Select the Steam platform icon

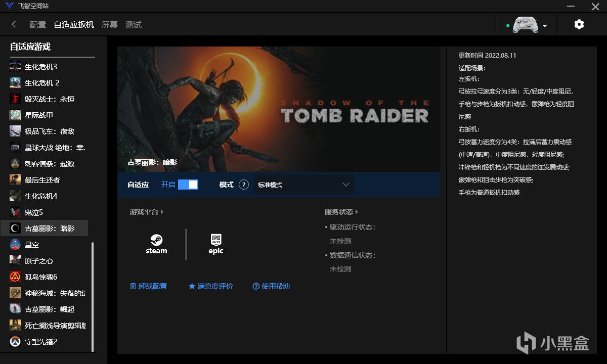pyautogui.click(x=156, y=244)
